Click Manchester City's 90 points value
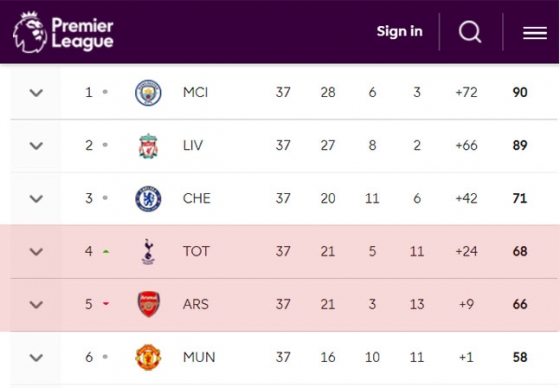The image size is (560, 388). pyautogui.click(x=520, y=93)
